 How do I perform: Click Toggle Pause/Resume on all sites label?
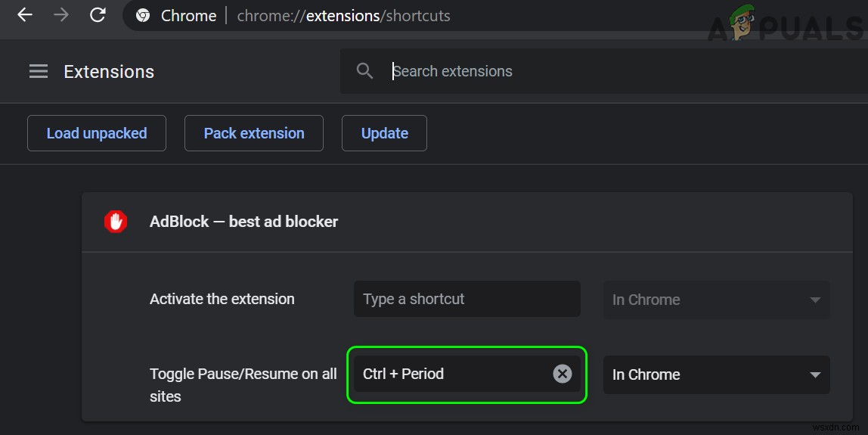click(243, 385)
